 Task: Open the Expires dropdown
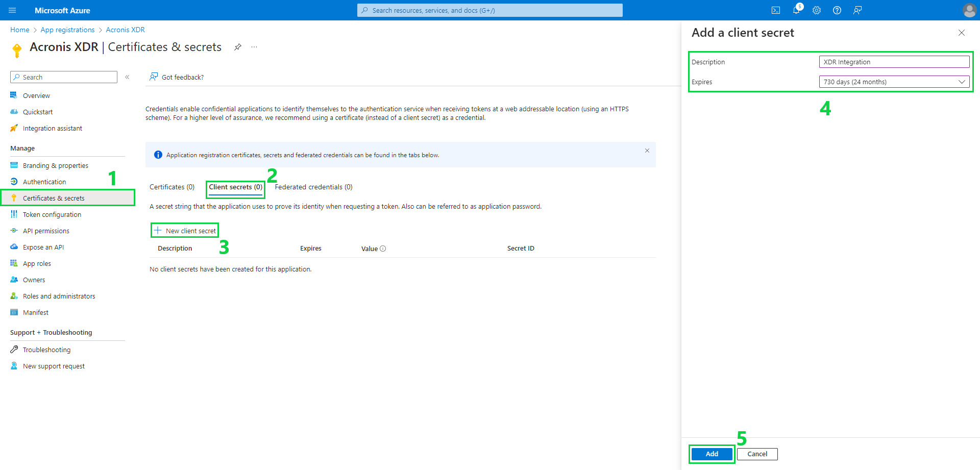[962, 82]
